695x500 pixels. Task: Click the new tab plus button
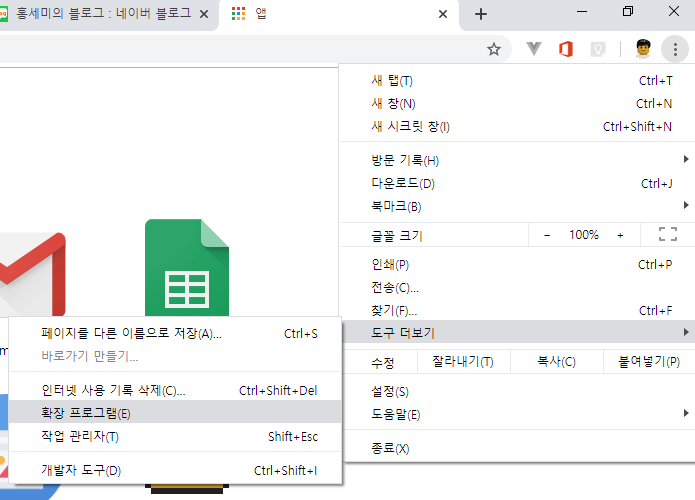pyautogui.click(x=480, y=14)
